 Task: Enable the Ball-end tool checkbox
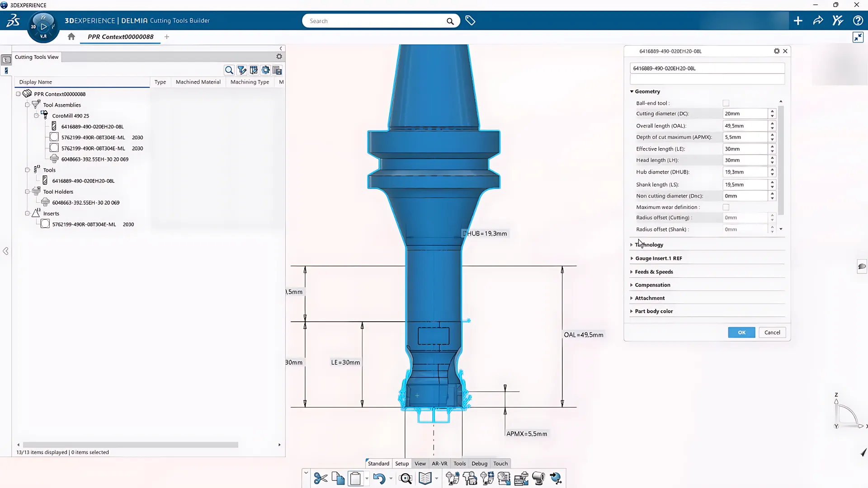[726, 103]
